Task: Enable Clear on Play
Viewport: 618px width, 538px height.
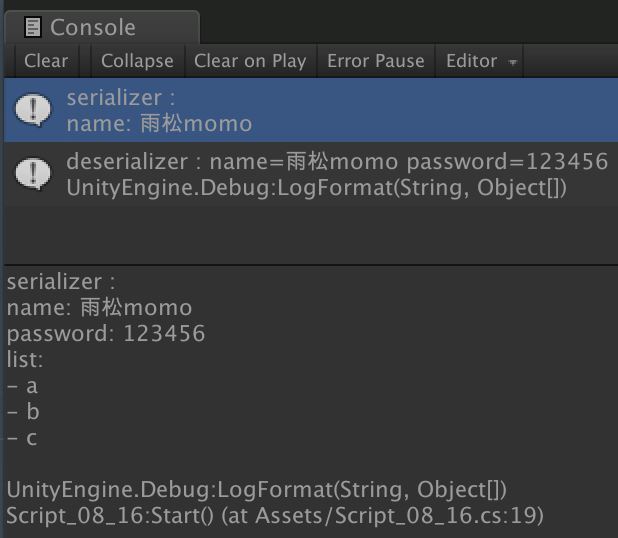Action: click(x=250, y=61)
